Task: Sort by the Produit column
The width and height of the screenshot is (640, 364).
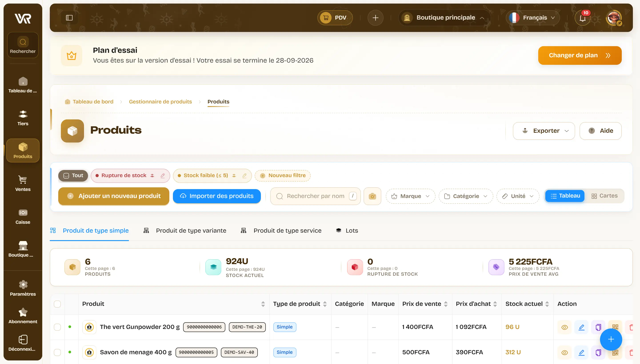Action: 263,304
